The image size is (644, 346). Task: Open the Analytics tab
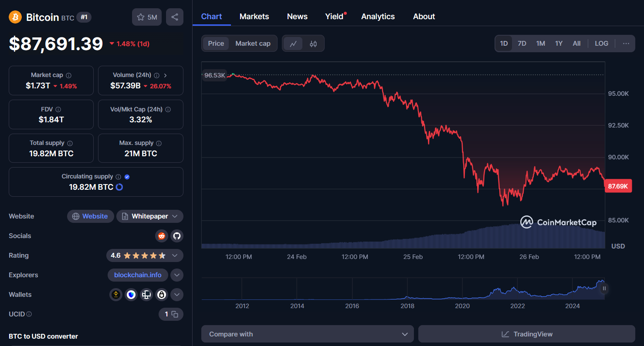[378, 16]
